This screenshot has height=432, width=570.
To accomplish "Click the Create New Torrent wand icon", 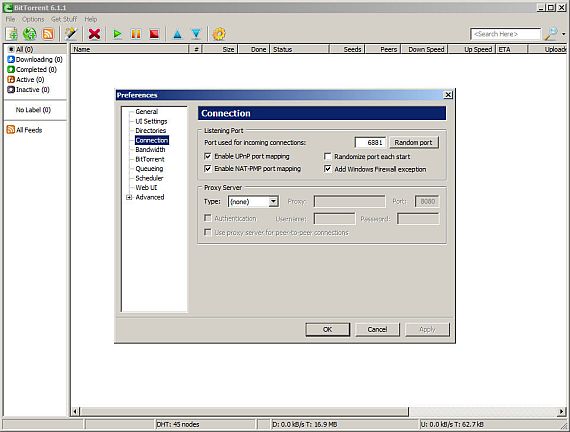I will pyautogui.click(x=71, y=34).
